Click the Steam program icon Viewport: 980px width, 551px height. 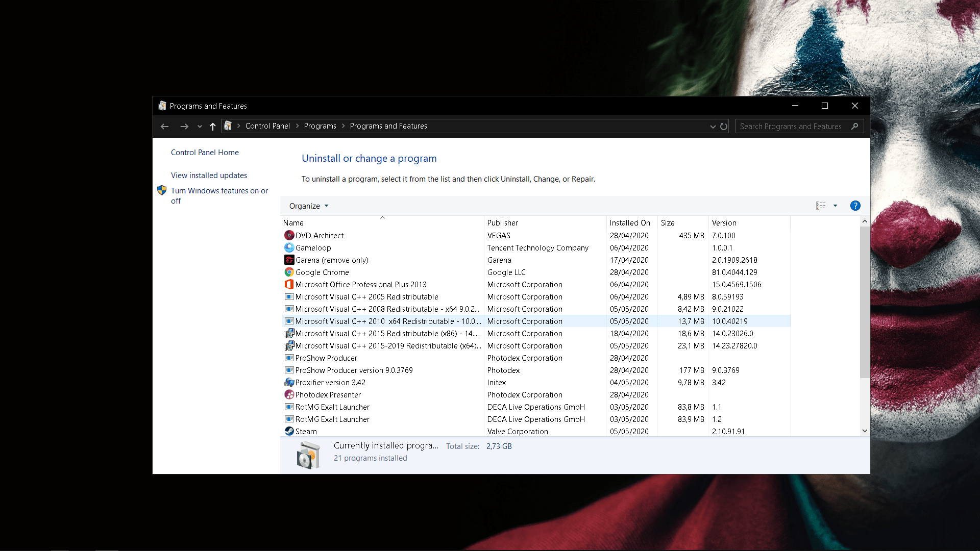point(289,431)
